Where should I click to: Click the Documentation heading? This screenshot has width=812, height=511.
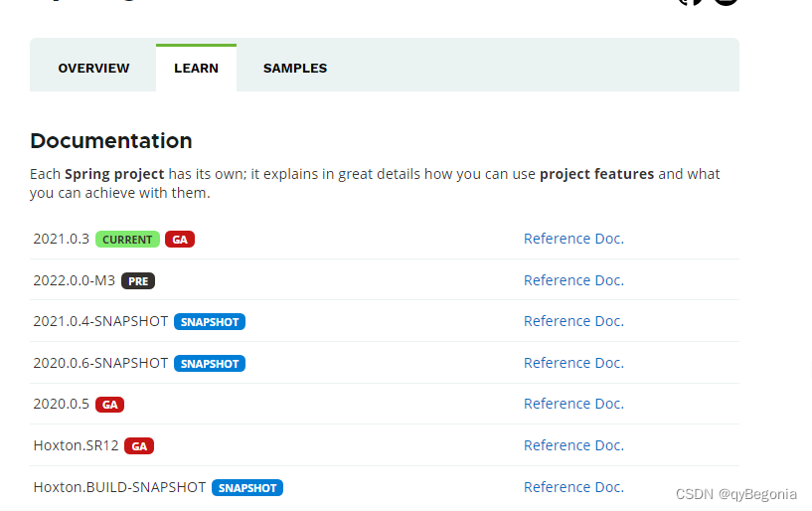[x=111, y=141]
